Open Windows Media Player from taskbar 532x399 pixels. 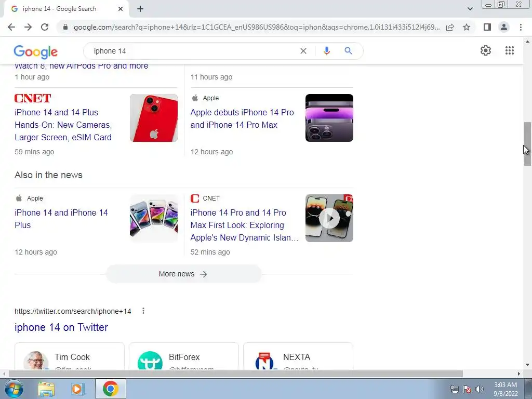pyautogui.click(x=78, y=389)
